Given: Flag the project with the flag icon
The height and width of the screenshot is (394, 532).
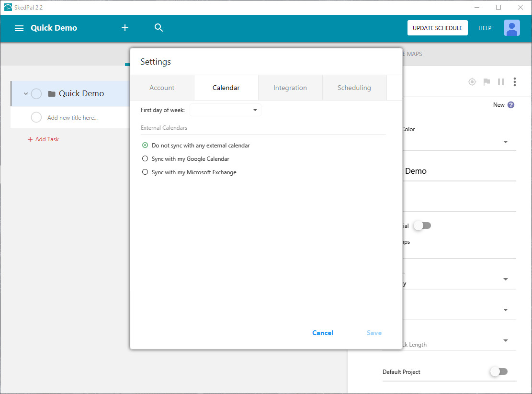Looking at the screenshot, I should pyautogui.click(x=487, y=82).
